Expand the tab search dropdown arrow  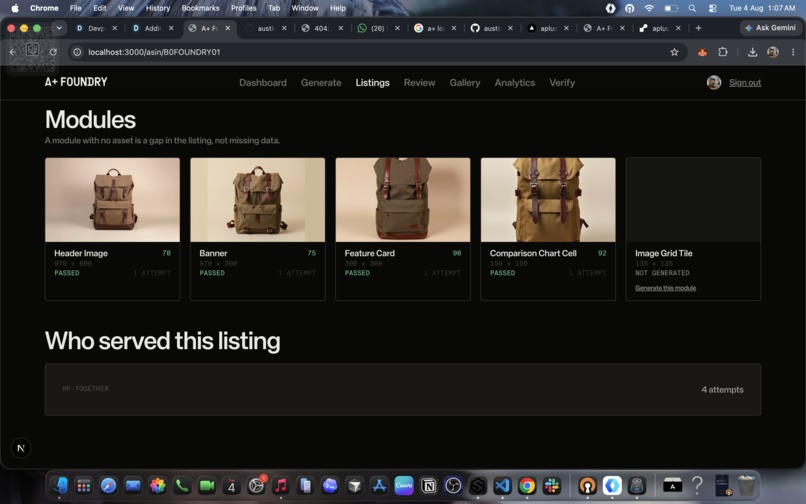click(x=59, y=28)
